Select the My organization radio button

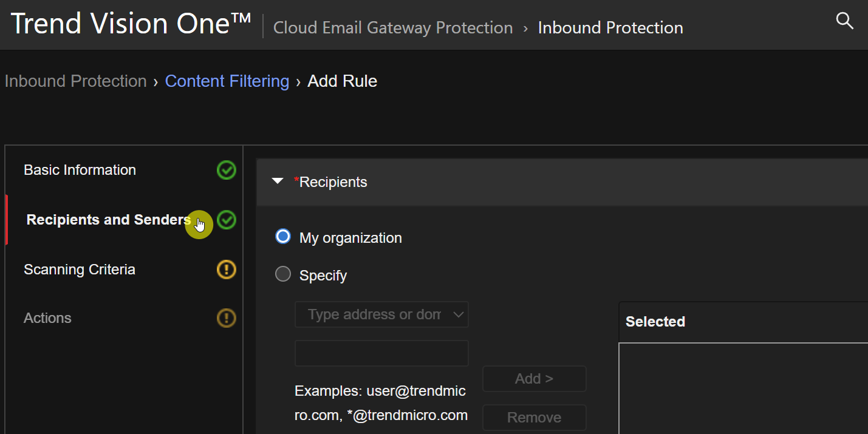[283, 237]
